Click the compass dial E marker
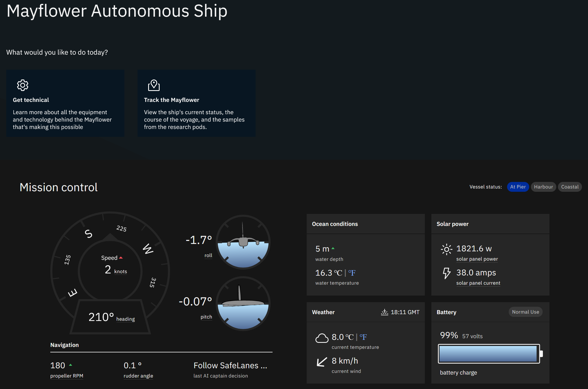Image resolution: width=588 pixels, height=389 pixels. pos(73,293)
